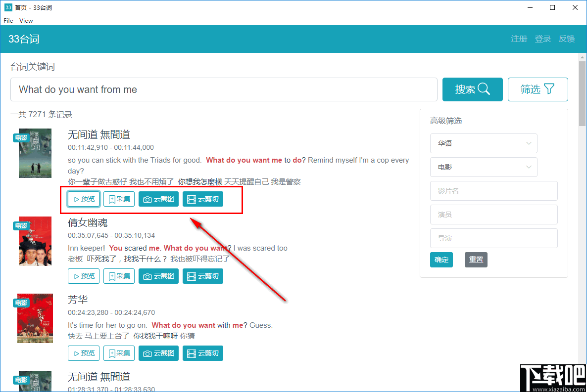The width and height of the screenshot is (587, 392).
Task: Open the 芳华 title
Action: [78, 300]
